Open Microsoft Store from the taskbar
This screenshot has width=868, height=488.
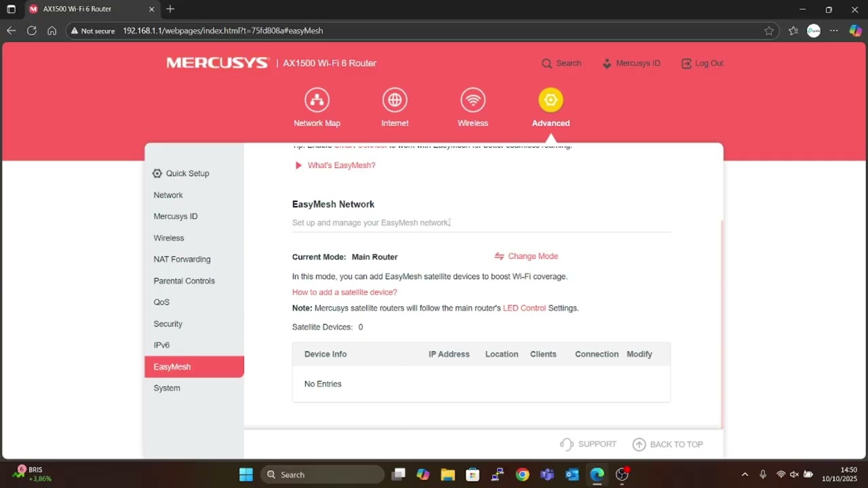point(473,474)
